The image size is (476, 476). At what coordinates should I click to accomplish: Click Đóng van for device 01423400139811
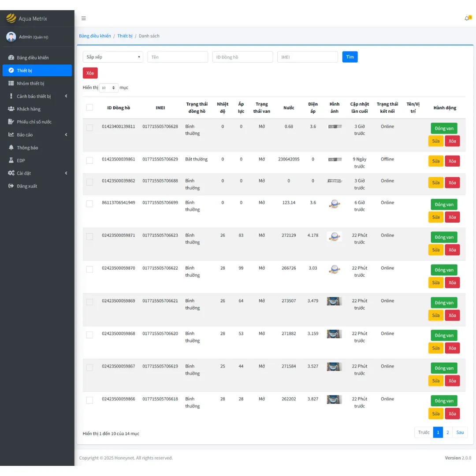pos(444,128)
